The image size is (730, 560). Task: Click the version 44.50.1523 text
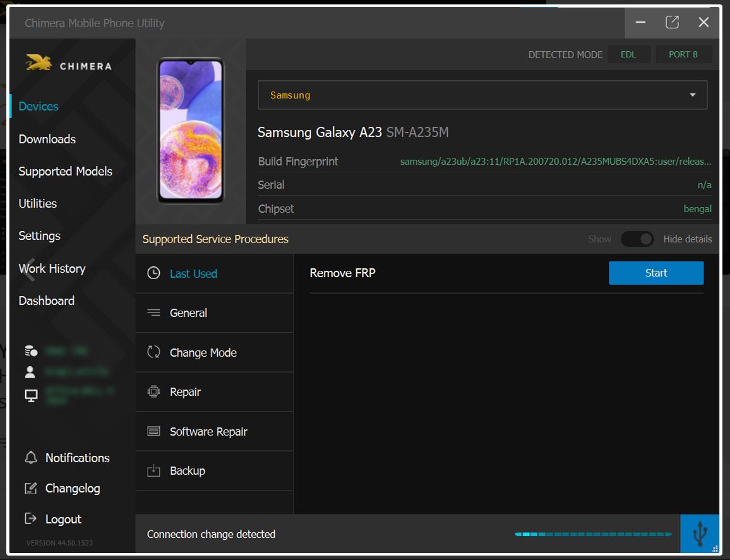(59, 543)
